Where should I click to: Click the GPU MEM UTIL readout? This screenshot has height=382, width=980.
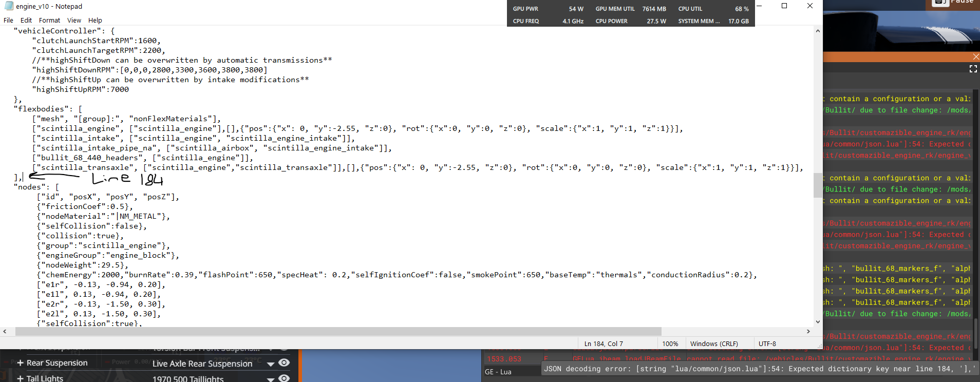tap(631, 9)
